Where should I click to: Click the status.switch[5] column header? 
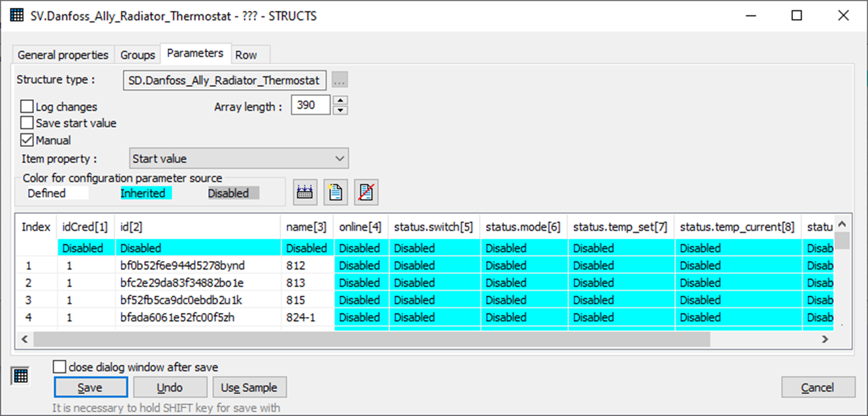435,227
